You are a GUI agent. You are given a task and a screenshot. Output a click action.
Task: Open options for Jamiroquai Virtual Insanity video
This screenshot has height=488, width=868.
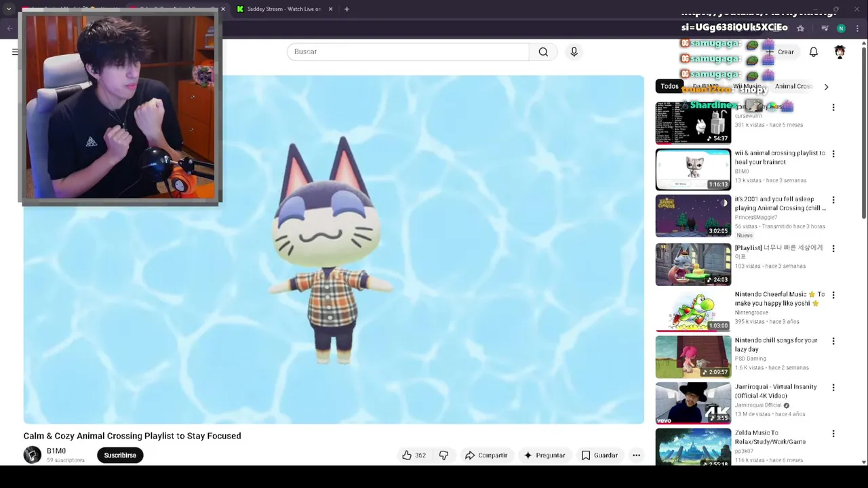(833, 388)
